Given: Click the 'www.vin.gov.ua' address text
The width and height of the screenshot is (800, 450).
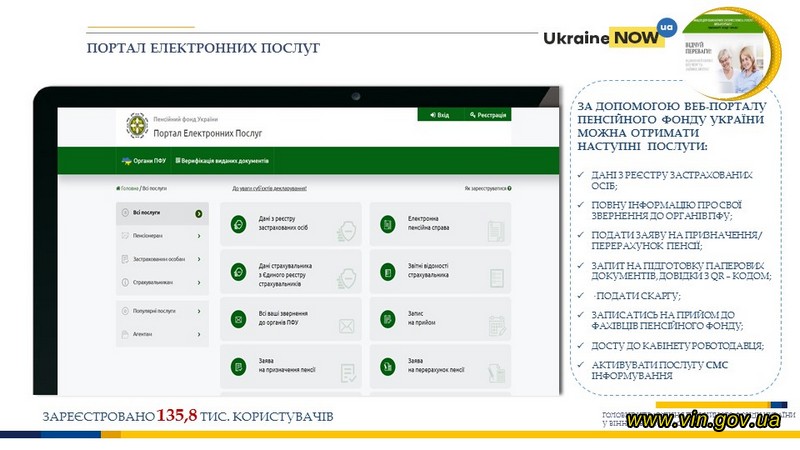Looking at the screenshot, I should pyautogui.click(x=704, y=420).
